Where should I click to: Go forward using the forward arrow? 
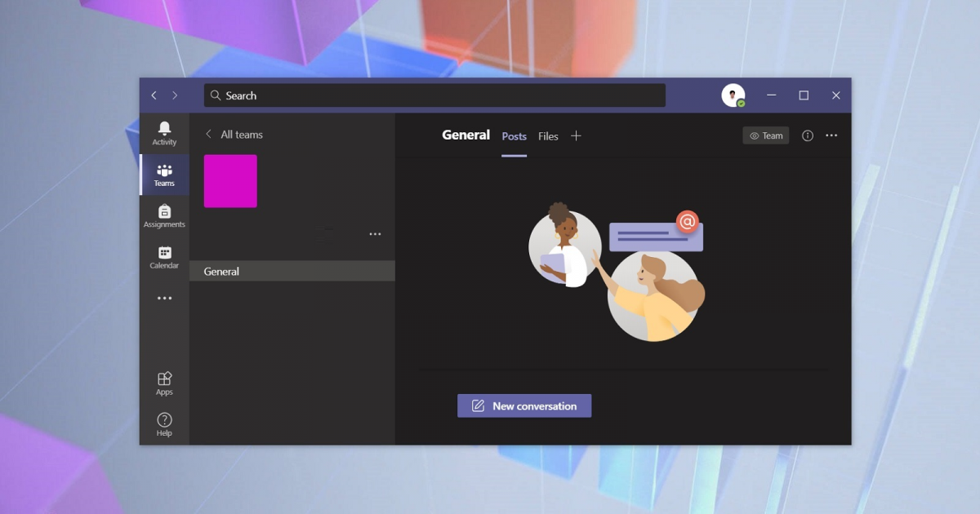pyautogui.click(x=175, y=95)
